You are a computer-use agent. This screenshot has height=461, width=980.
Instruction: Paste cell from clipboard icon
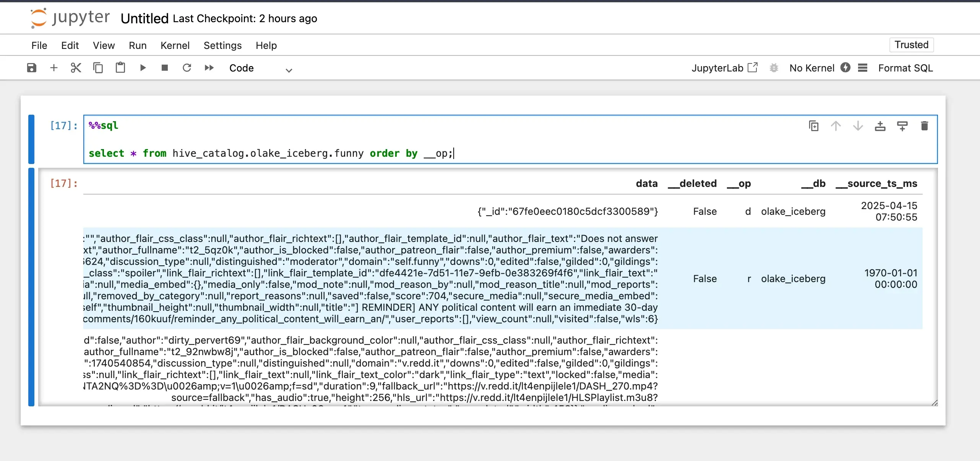(x=120, y=68)
